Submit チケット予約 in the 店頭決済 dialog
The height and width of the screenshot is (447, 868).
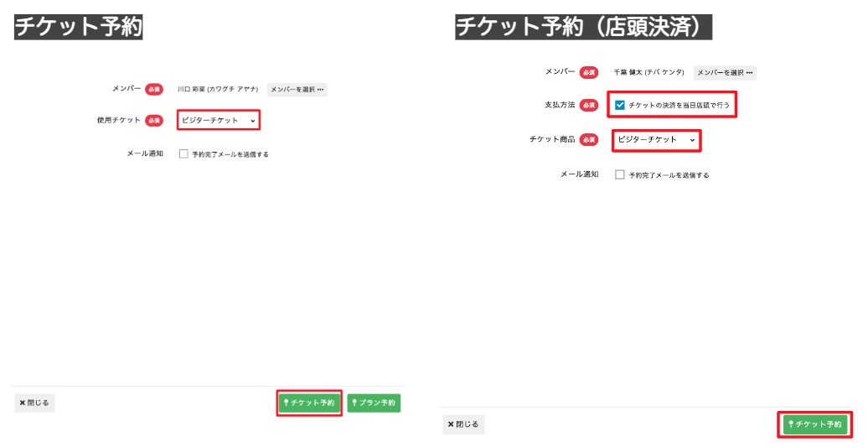[814, 425]
